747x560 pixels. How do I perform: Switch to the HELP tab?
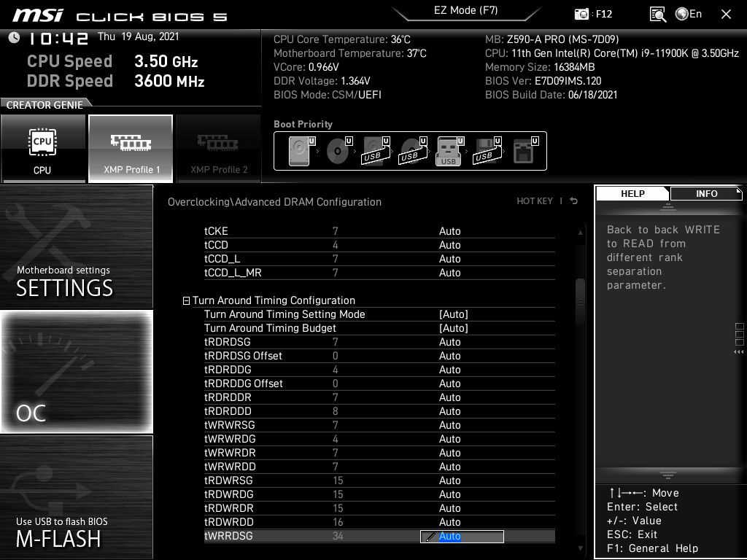[632, 193]
